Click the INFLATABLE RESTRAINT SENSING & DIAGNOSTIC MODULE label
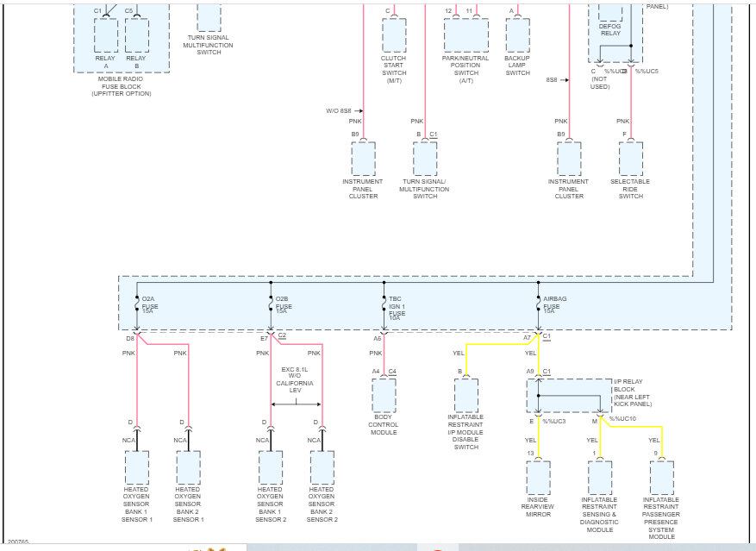 tap(599, 515)
